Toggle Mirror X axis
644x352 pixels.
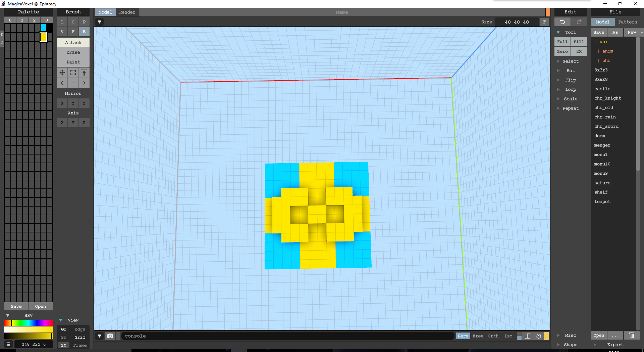[62, 103]
